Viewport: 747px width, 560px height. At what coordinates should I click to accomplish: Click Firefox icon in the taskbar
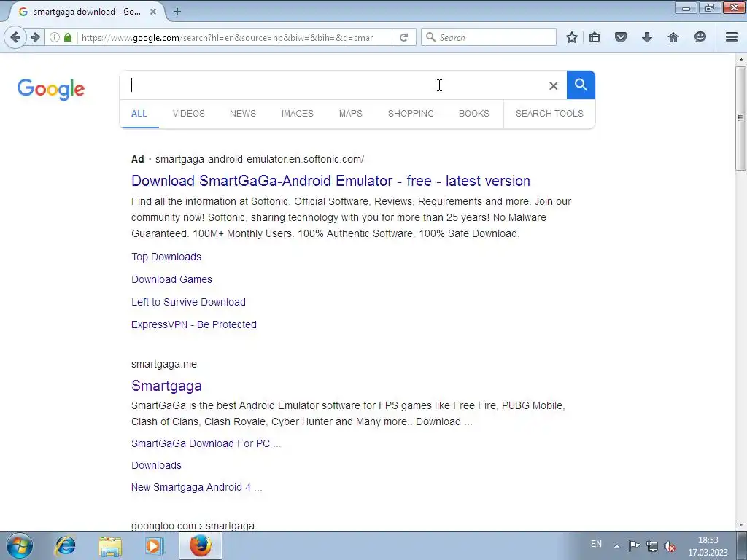[201, 545]
